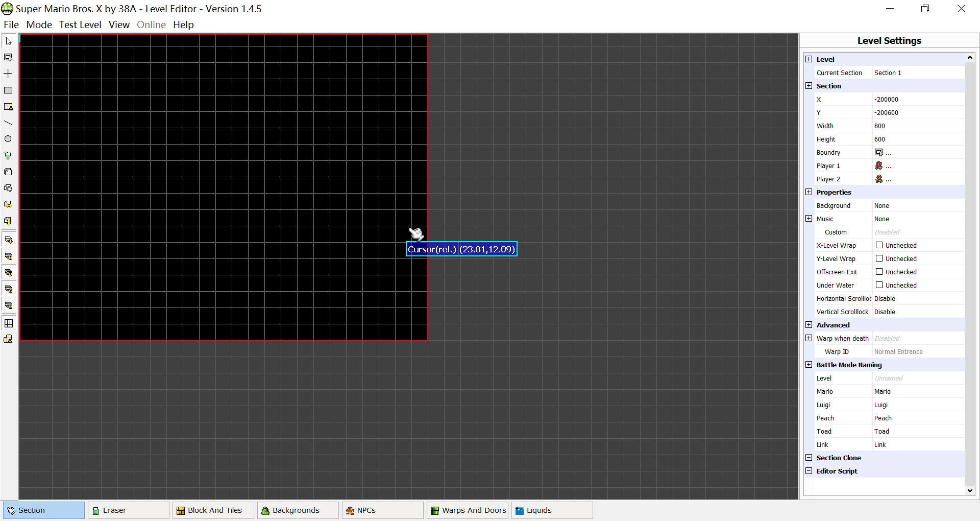Open the NPCs tab
The image size is (980, 521).
click(x=383, y=510)
